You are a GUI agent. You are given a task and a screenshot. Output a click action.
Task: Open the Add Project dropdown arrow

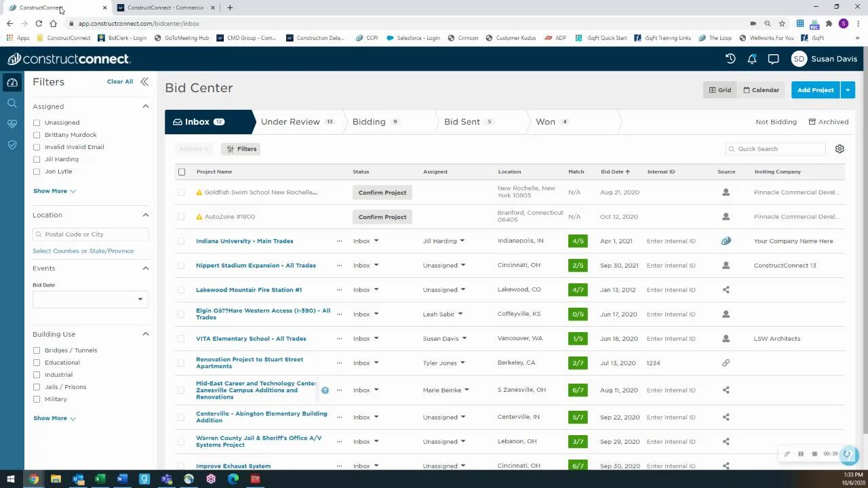pyautogui.click(x=848, y=90)
